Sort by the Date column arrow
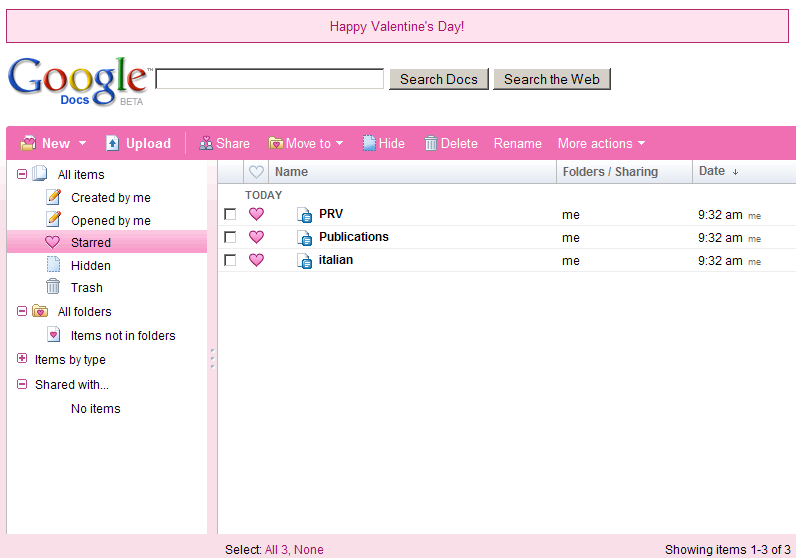The width and height of the screenshot is (796, 558). 735,173
